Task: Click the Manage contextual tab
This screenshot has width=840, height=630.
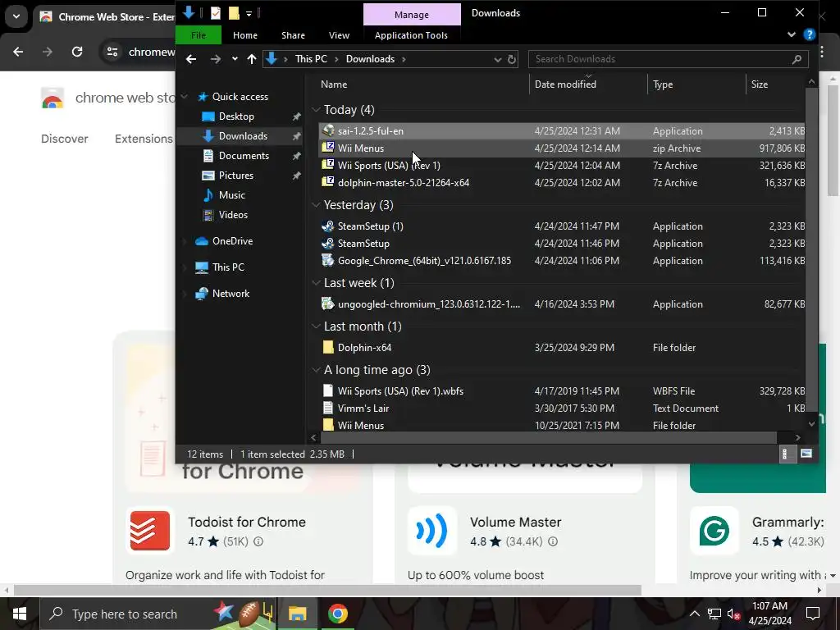Action: (x=412, y=15)
